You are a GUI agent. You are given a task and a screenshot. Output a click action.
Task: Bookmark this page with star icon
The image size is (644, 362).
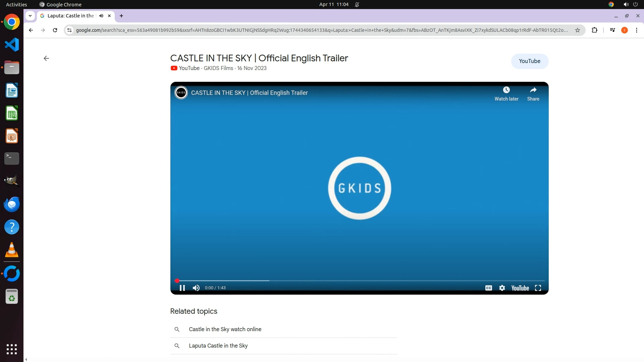(x=577, y=30)
